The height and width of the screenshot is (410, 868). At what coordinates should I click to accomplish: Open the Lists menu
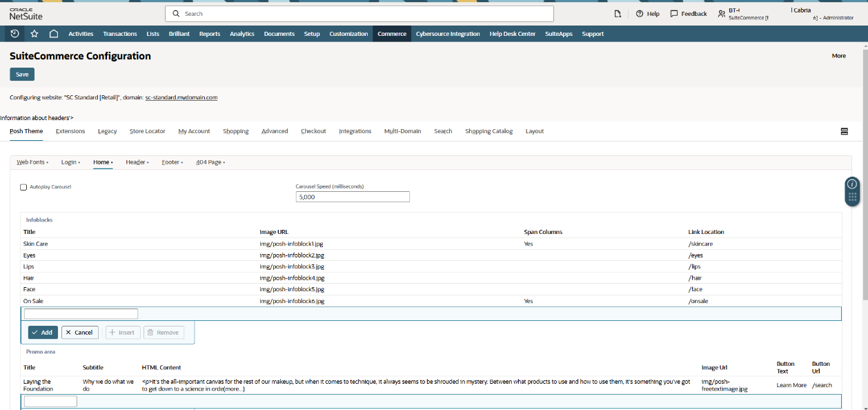pyautogui.click(x=153, y=34)
